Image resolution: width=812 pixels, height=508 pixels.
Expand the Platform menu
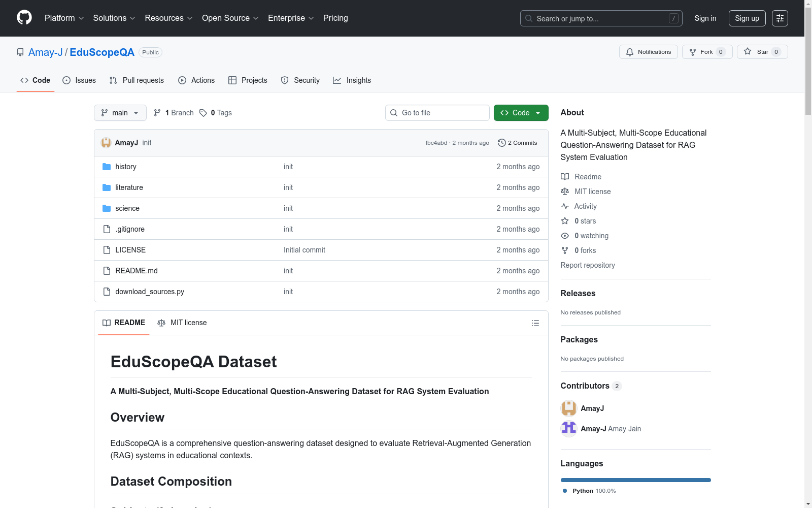[64, 18]
